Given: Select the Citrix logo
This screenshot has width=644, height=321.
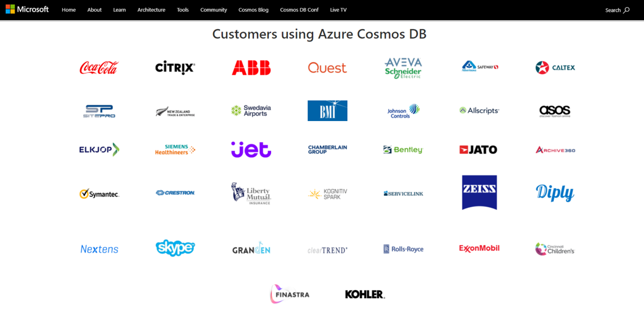Looking at the screenshot, I should pyautogui.click(x=176, y=68).
